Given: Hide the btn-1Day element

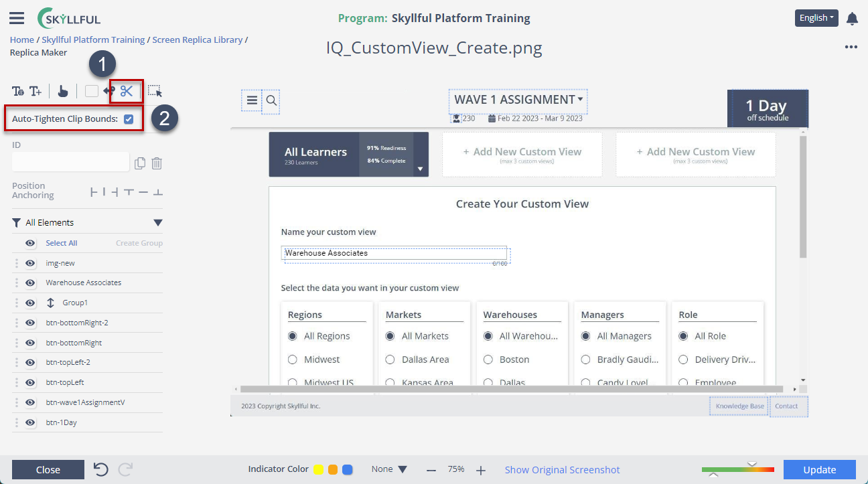Looking at the screenshot, I should pyautogui.click(x=30, y=423).
